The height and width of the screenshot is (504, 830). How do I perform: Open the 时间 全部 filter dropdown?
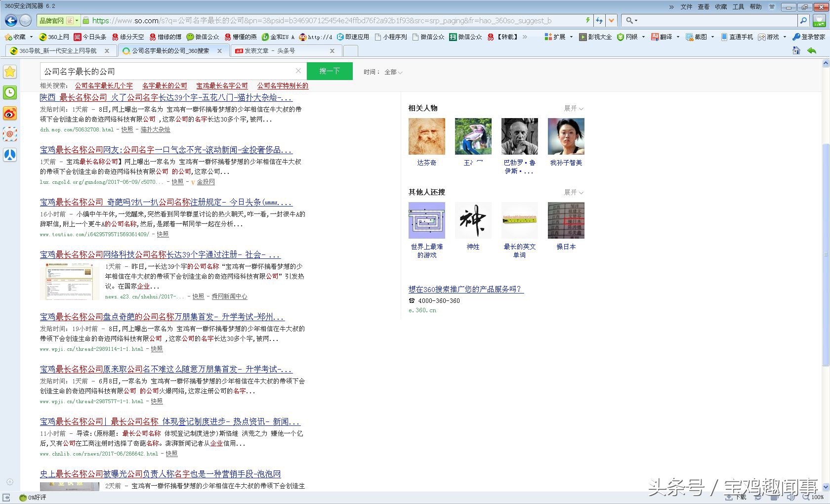(x=393, y=72)
